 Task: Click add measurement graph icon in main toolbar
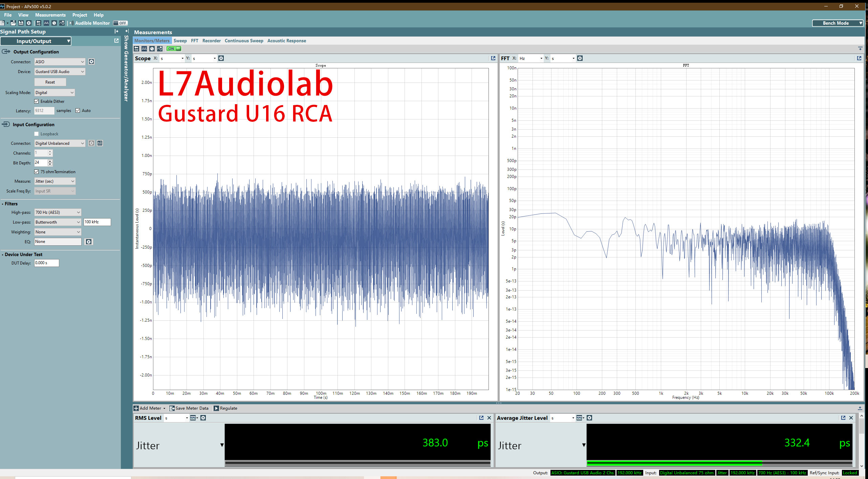(62, 23)
